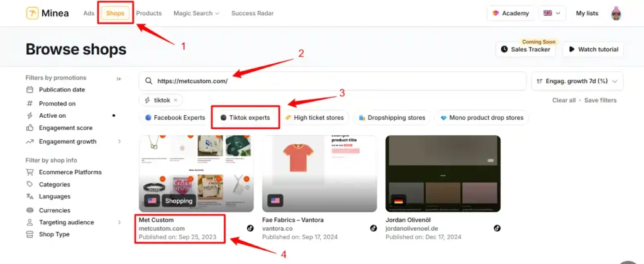Open Met Custom shop thumbnail

196,173
